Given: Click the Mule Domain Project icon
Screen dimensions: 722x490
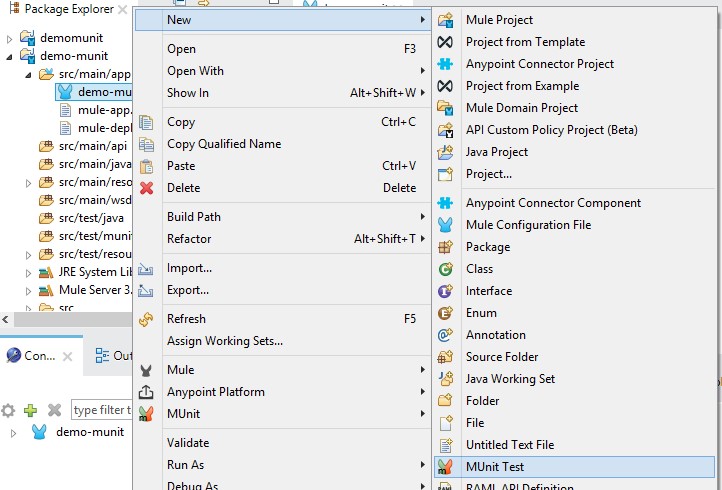Looking at the screenshot, I should [x=445, y=108].
